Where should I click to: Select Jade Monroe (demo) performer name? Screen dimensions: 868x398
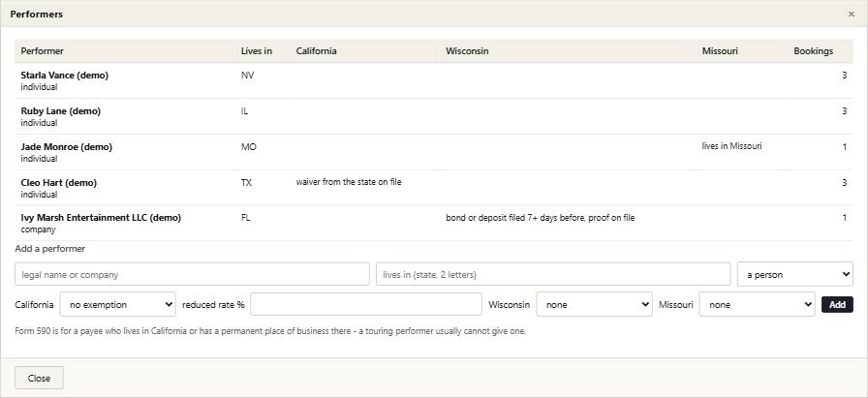[67, 147]
